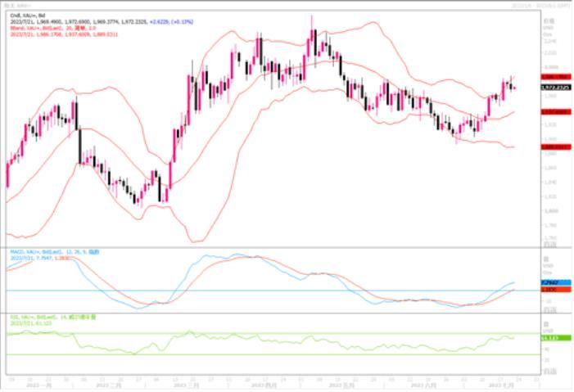Viewport: 574px width, 392px height.
Task: Open the date range selector at top right
Action: point(552,5)
